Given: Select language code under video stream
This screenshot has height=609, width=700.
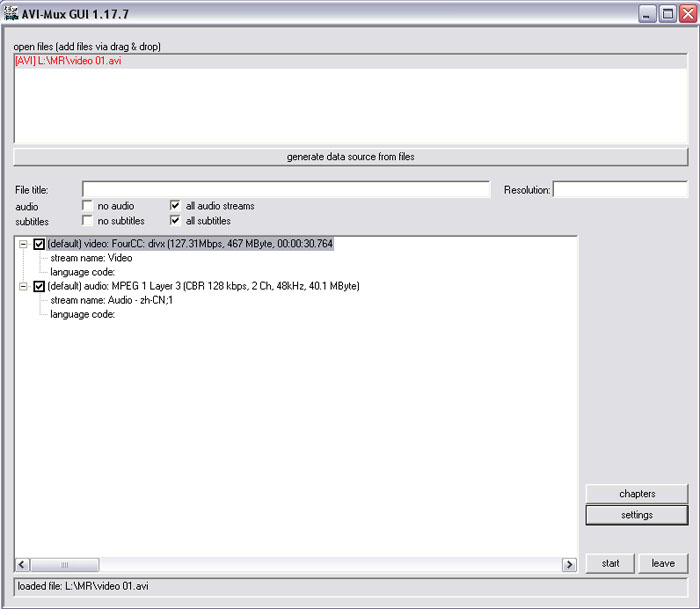Looking at the screenshot, I should [83, 272].
